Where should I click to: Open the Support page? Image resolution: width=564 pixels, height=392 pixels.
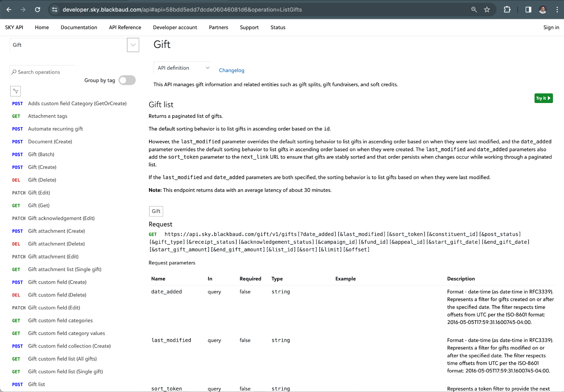point(249,27)
